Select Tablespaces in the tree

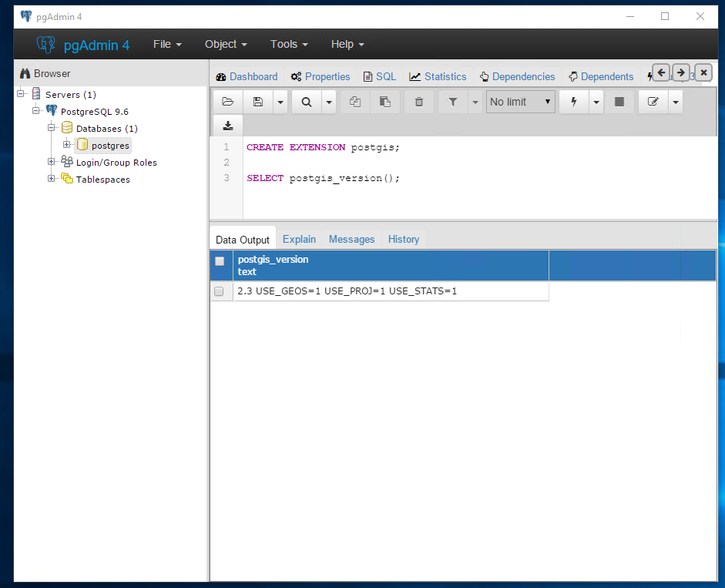point(102,180)
